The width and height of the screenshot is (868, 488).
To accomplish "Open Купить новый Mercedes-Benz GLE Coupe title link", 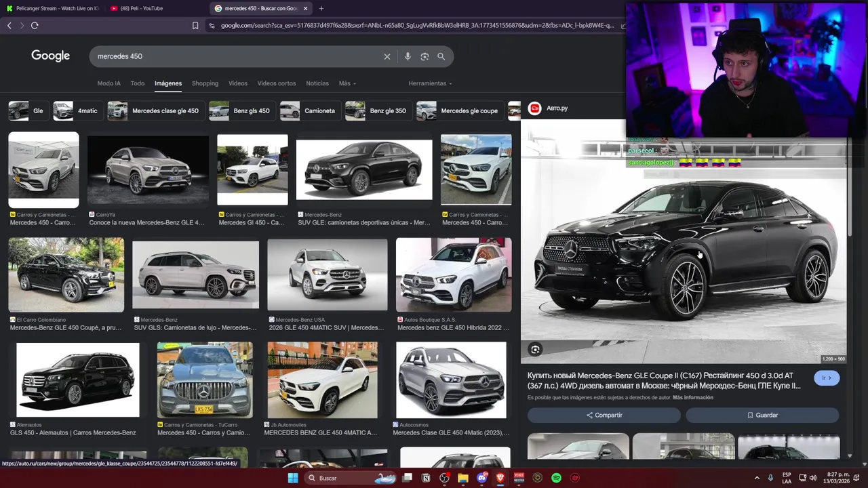I will tap(664, 380).
